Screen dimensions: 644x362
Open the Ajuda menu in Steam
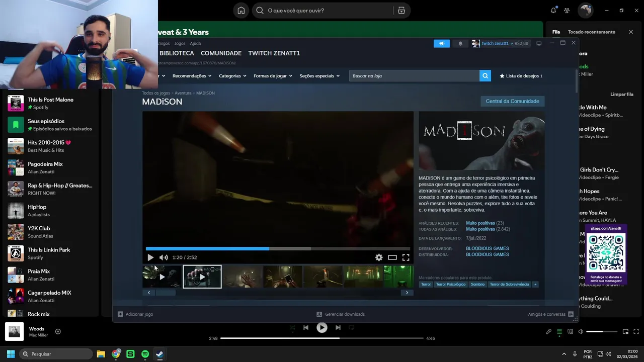click(195, 44)
